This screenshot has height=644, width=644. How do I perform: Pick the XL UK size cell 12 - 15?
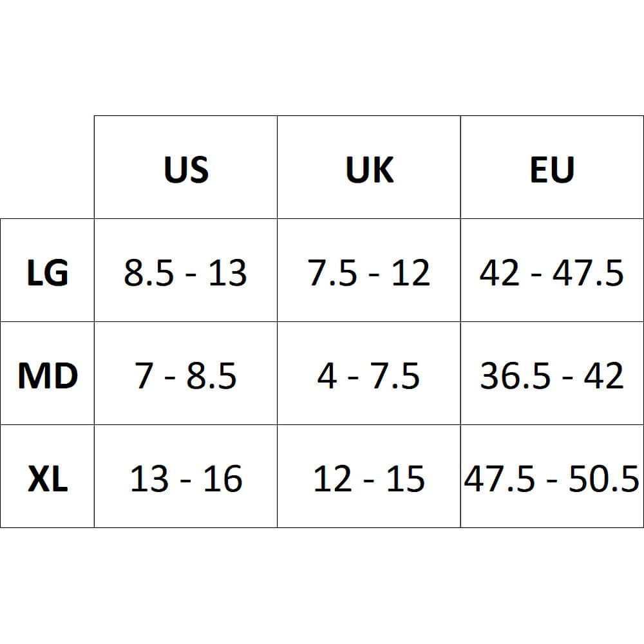pos(369,479)
